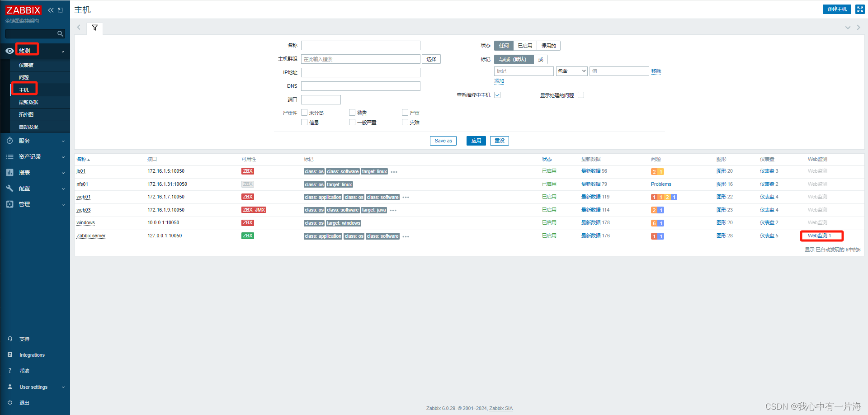Screen dimensions: 868x415
Task: Check the 未分类 severity checkbox
Action: [x=304, y=113]
